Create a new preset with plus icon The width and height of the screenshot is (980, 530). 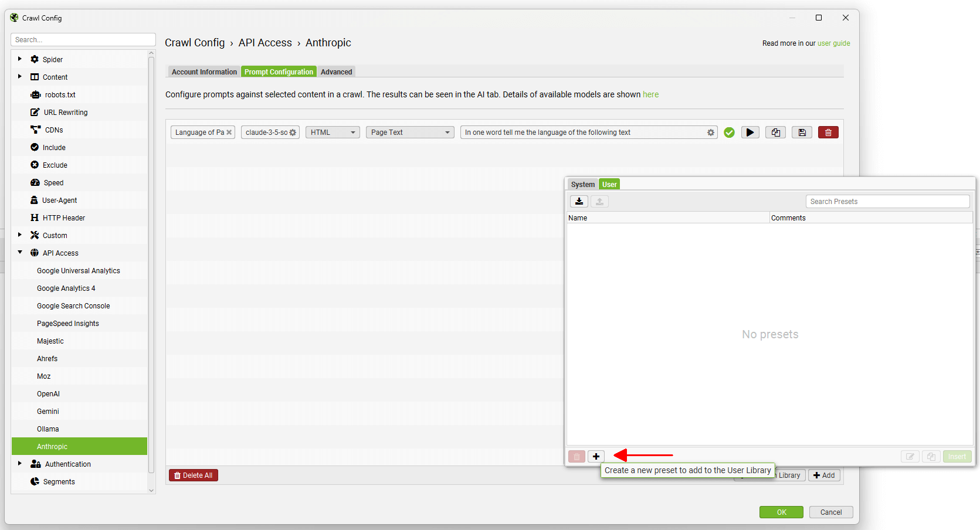(x=596, y=457)
